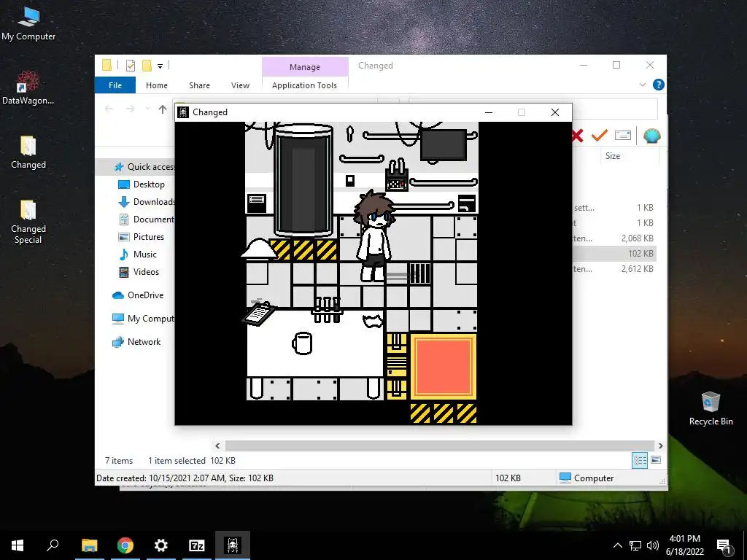Open Google Chrome from taskbar

pyautogui.click(x=125, y=545)
